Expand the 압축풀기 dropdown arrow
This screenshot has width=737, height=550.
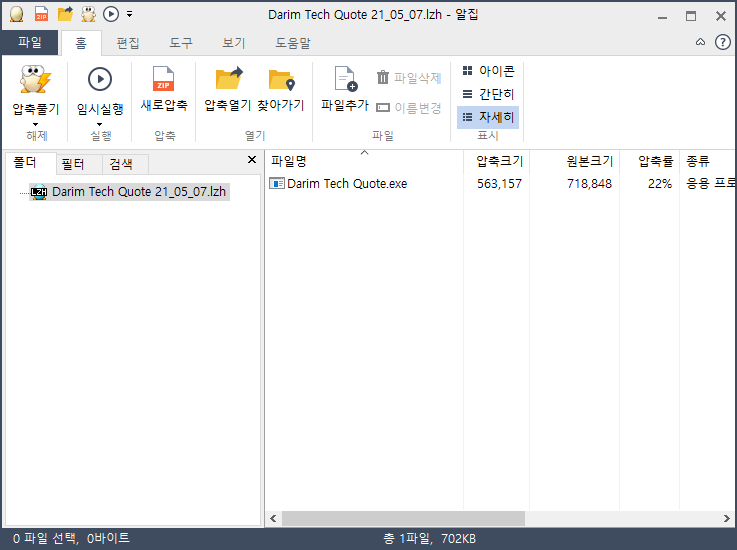point(36,125)
